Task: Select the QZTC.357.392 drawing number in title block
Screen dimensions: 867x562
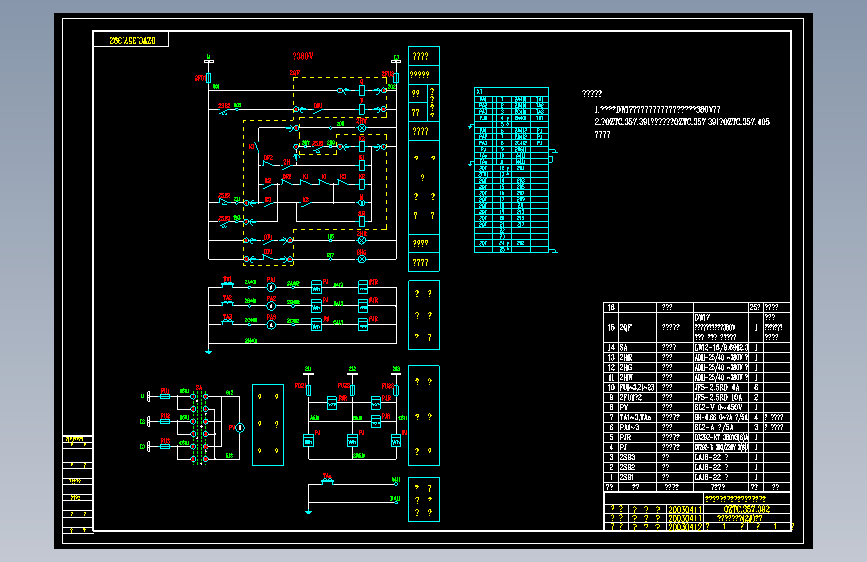Action: 746,509
